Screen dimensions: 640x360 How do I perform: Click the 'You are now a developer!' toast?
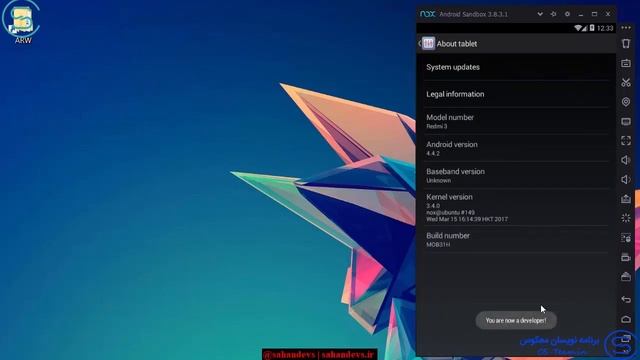tap(516, 320)
